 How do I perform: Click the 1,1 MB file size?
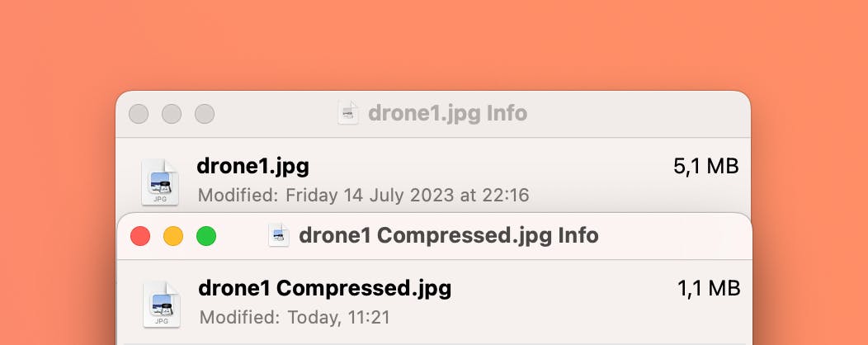[709, 289]
